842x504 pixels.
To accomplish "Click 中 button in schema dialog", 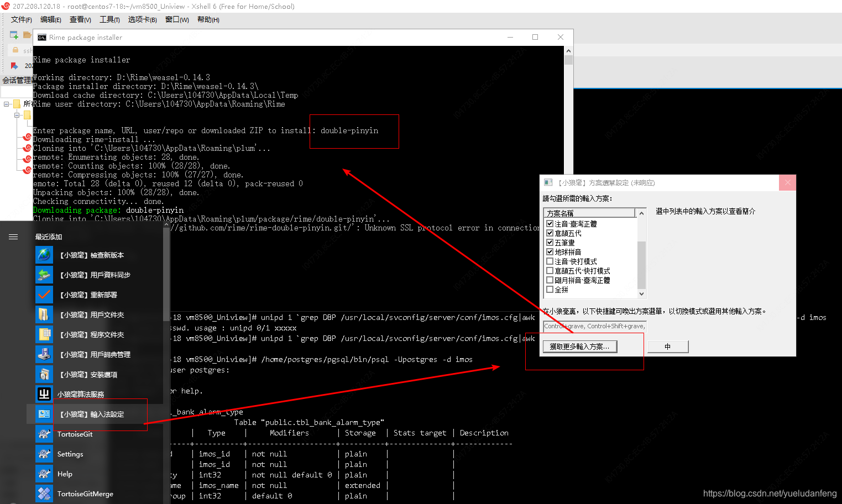I will point(668,347).
